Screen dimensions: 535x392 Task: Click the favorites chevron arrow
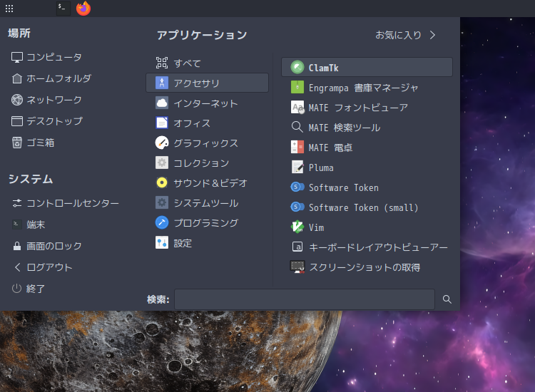point(433,35)
